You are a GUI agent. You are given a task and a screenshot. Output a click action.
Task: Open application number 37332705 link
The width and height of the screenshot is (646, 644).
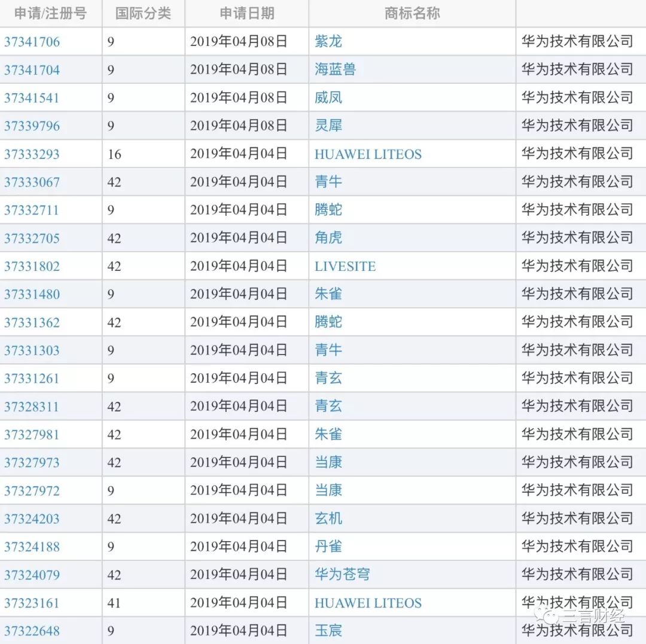click(x=32, y=238)
